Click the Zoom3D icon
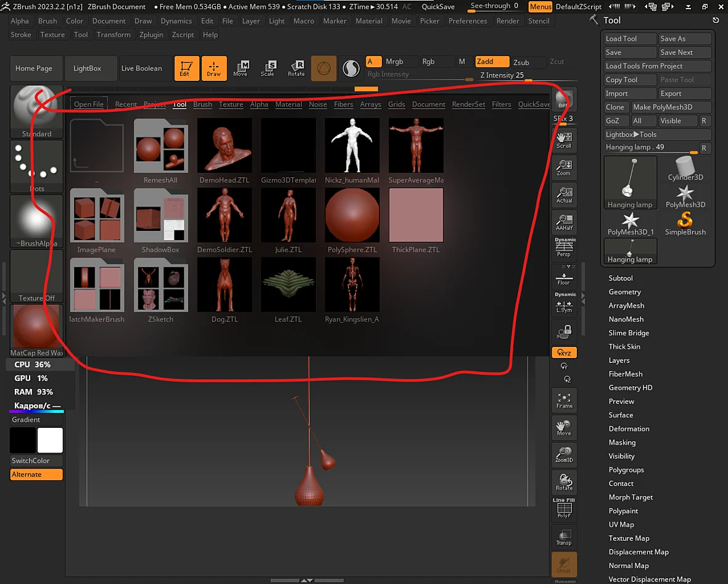The image size is (728, 584). click(x=564, y=454)
